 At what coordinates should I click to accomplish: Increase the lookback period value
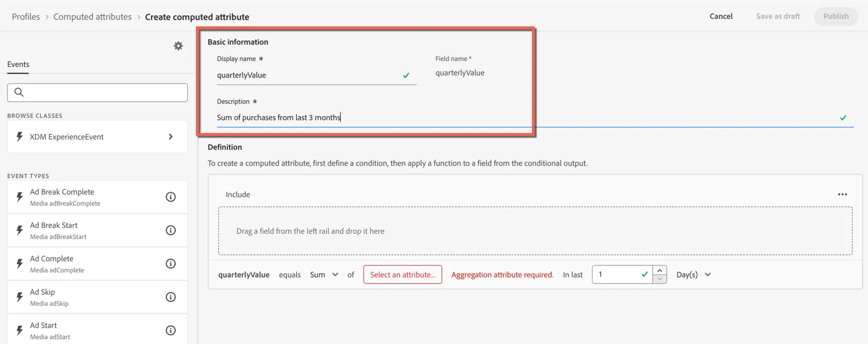660,270
